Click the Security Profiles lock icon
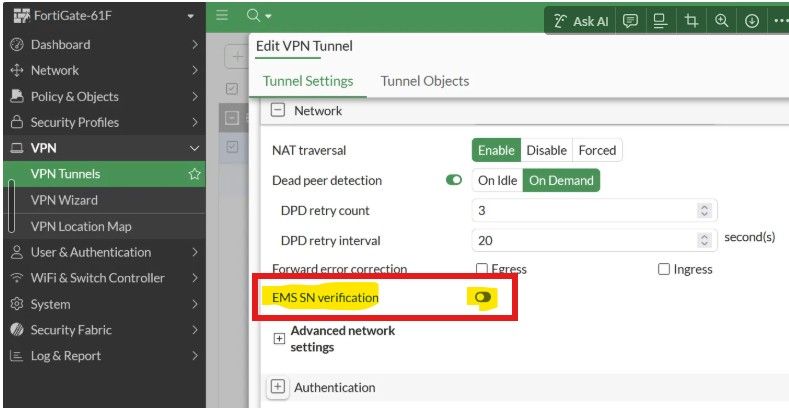The height and width of the screenshot is (408, 789). click(x=17, y=122)
